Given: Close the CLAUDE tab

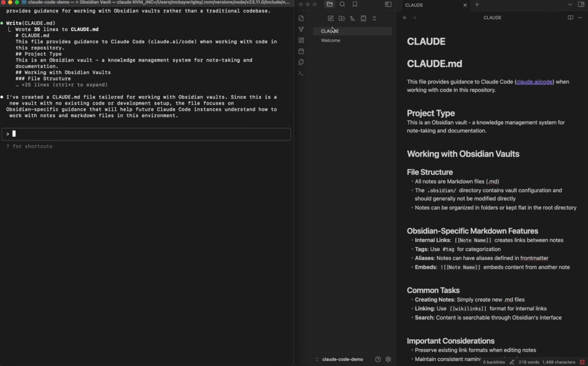Looking at the screenshot, I should [465, 5].
